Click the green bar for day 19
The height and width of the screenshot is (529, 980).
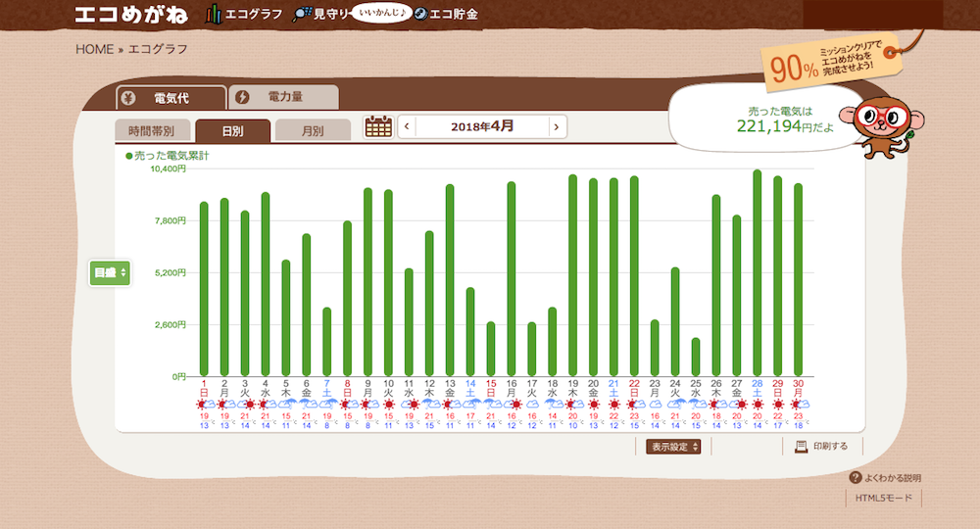click(572, 275)
